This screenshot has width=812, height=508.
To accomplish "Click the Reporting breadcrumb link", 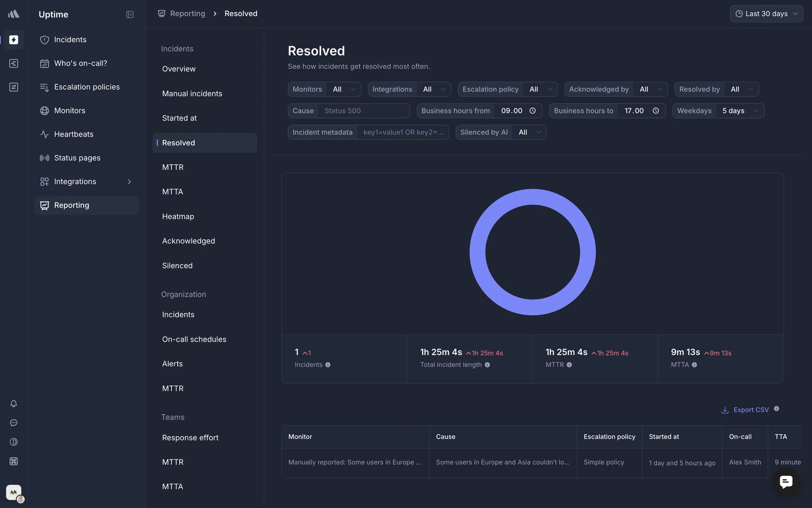I will (x=187, y=14).
